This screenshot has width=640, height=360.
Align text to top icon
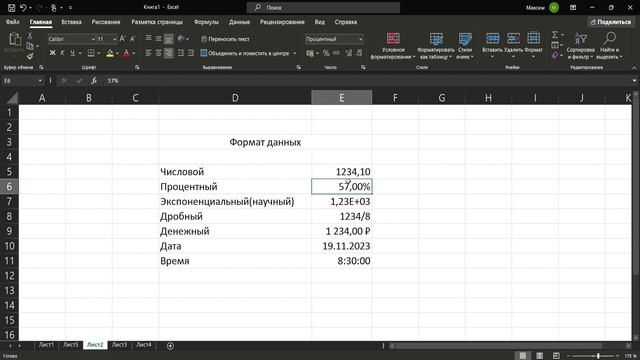click(149, 39)
